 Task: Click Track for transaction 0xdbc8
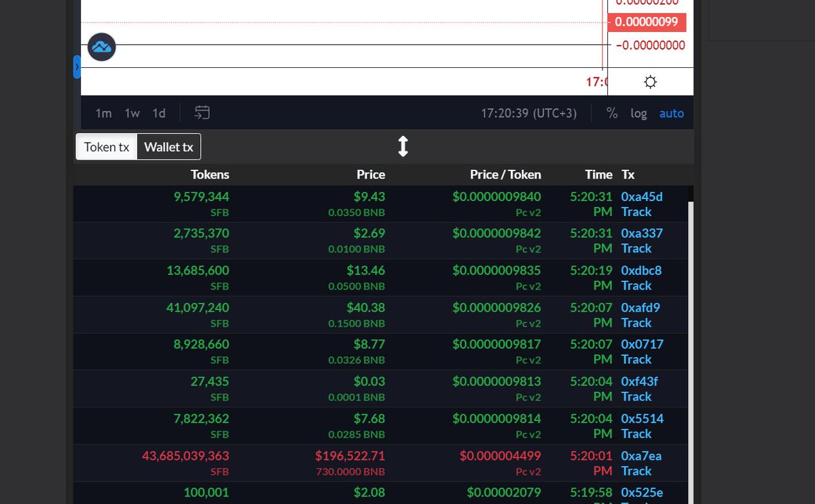coord(636,285)
